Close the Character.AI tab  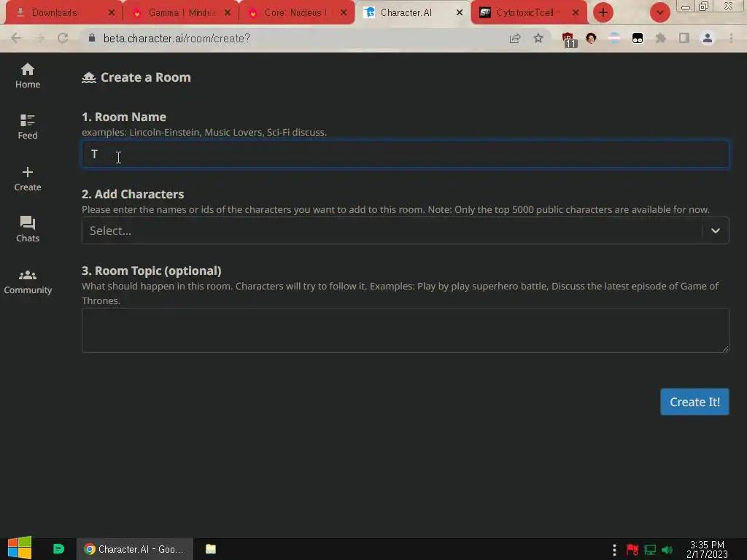tap(460, 12)
